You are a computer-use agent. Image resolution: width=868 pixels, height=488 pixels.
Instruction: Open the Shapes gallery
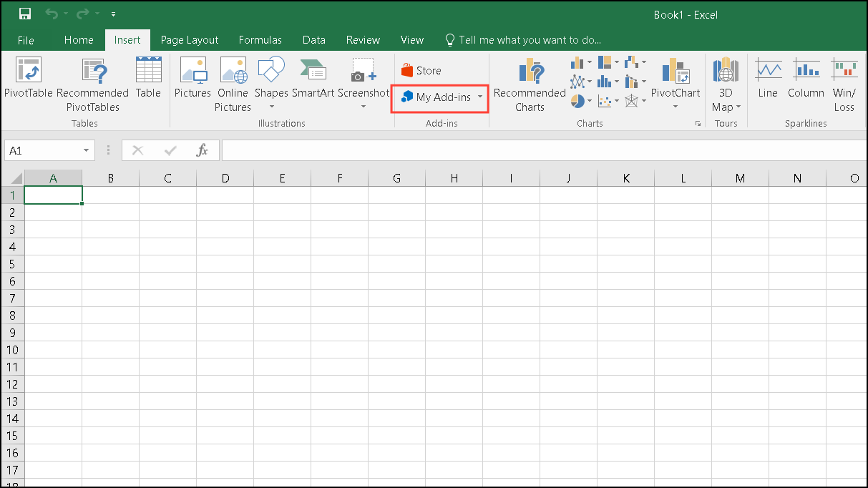(271, 77)
